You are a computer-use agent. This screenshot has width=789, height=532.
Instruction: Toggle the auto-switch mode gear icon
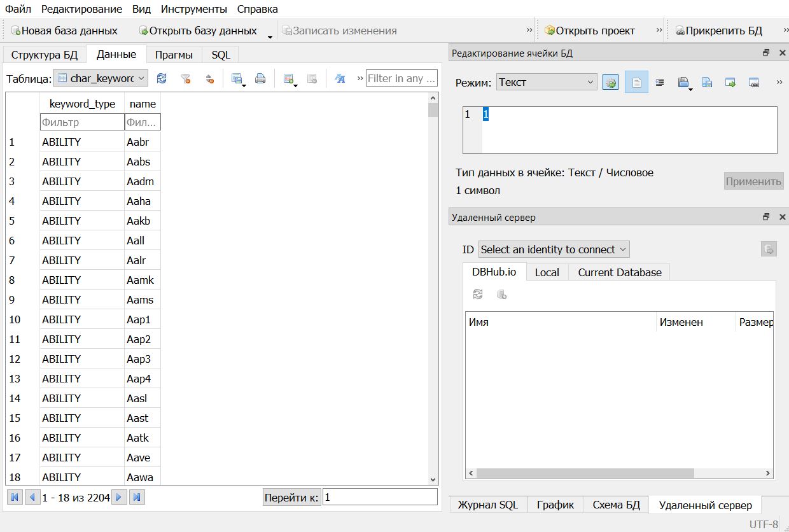click(610, 82)
